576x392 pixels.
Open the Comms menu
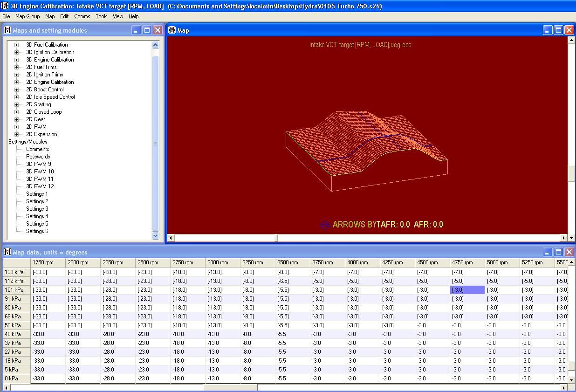point(82,16)
